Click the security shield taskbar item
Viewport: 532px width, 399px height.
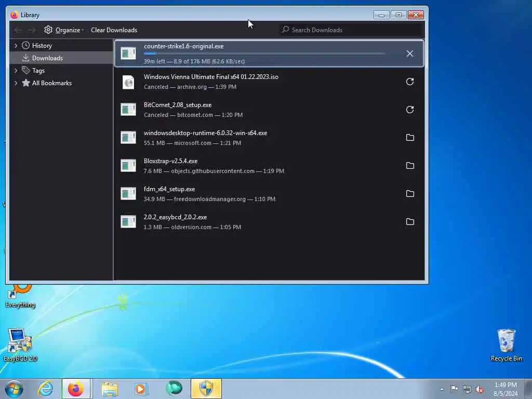pos(206,389)
